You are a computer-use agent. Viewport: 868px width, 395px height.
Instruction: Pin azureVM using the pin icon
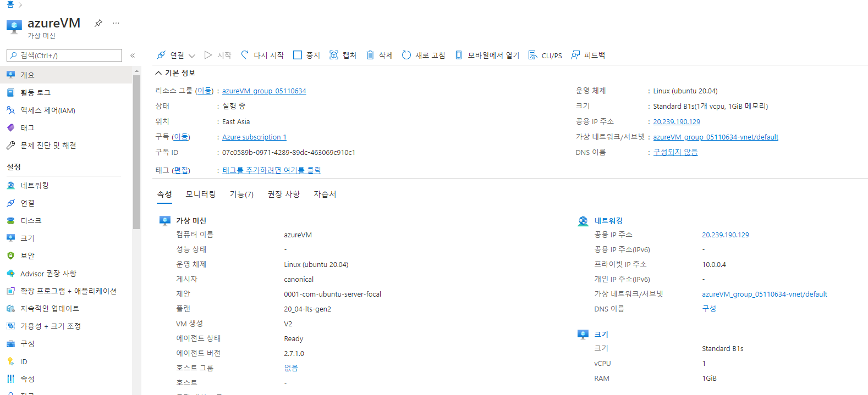point(98,23)
